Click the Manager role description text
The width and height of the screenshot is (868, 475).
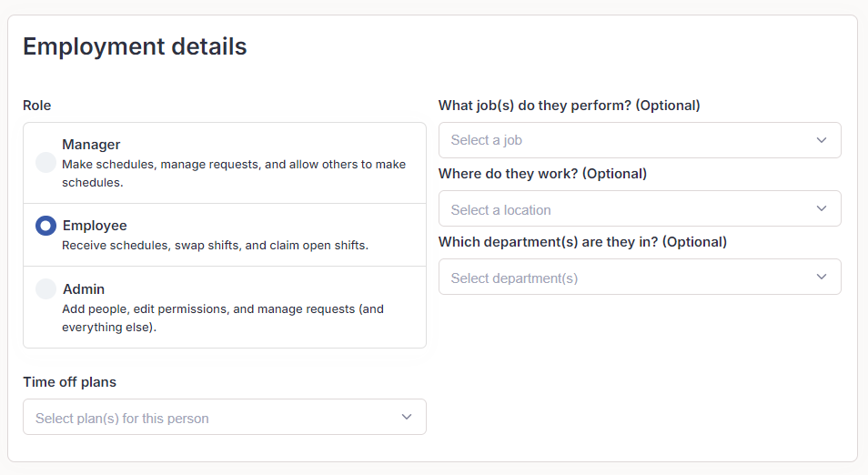pos(234,173)
